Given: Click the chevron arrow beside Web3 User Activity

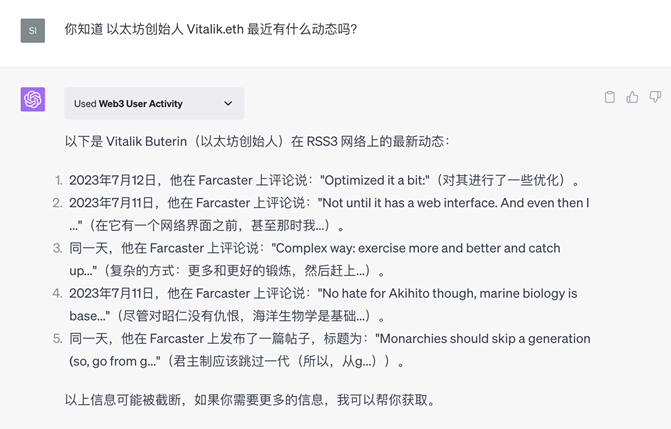Looking at the screenshot, I should [228, 103].
